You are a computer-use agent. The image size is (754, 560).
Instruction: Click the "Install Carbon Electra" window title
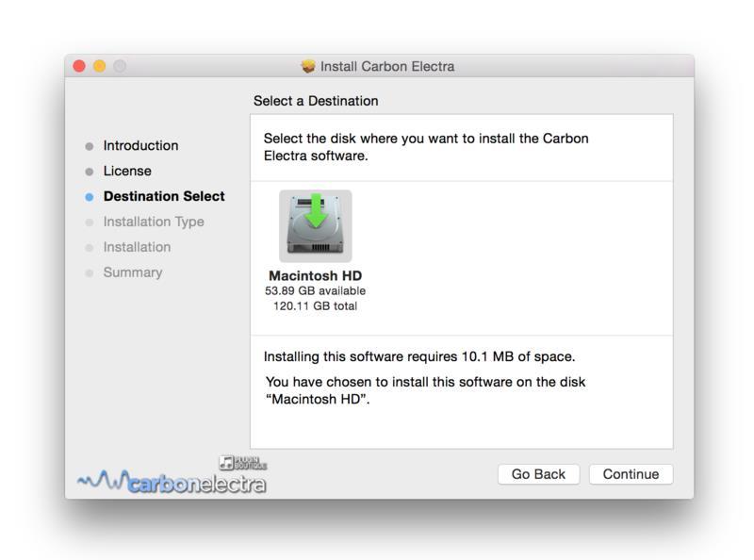click(387, 66)
